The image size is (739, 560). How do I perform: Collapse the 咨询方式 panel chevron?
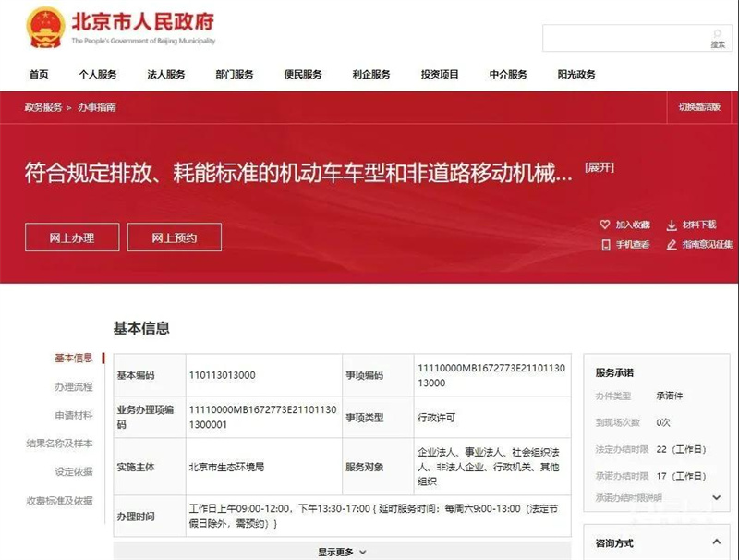tap(717, 542)
